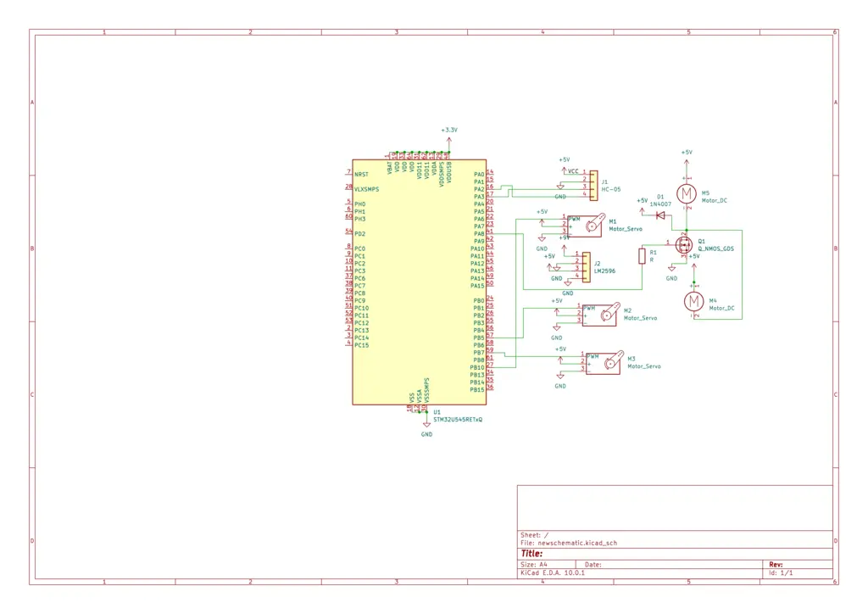Select the J2 LM2596 connector symbol
Viewport: 868px width, 614px height.
pos(587,267)
